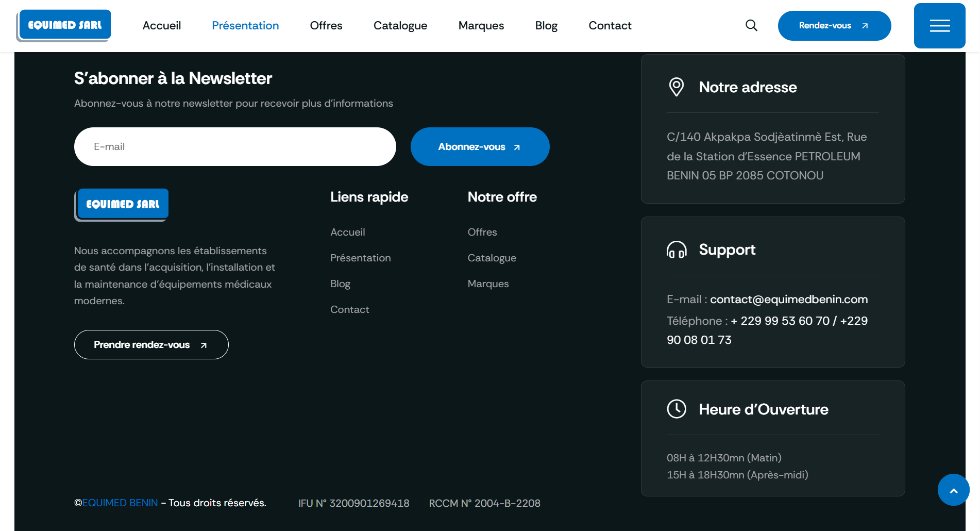Click the Liens rapide heading
The height and width of the screenshot is (531, 980).
(x=369, y=197)
